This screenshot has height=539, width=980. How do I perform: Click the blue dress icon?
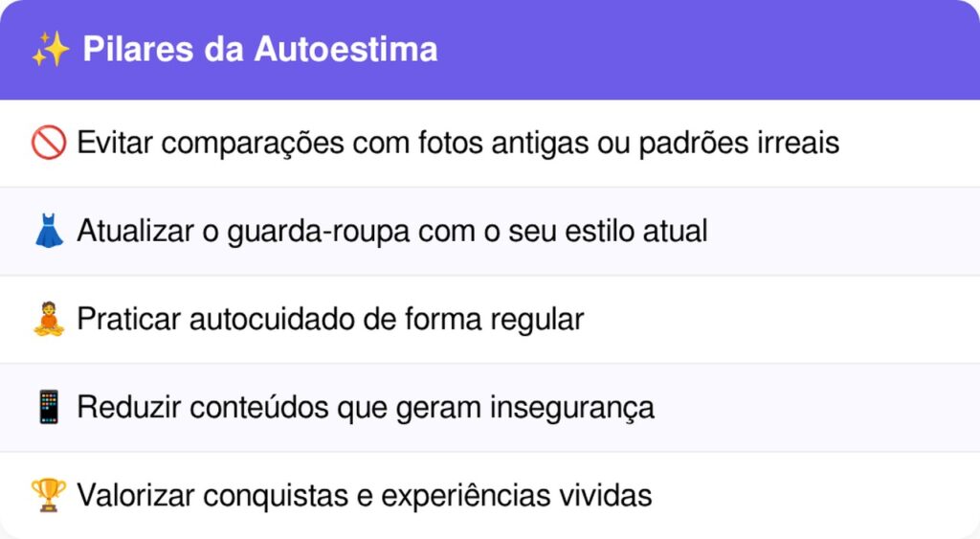click(48, 232)
